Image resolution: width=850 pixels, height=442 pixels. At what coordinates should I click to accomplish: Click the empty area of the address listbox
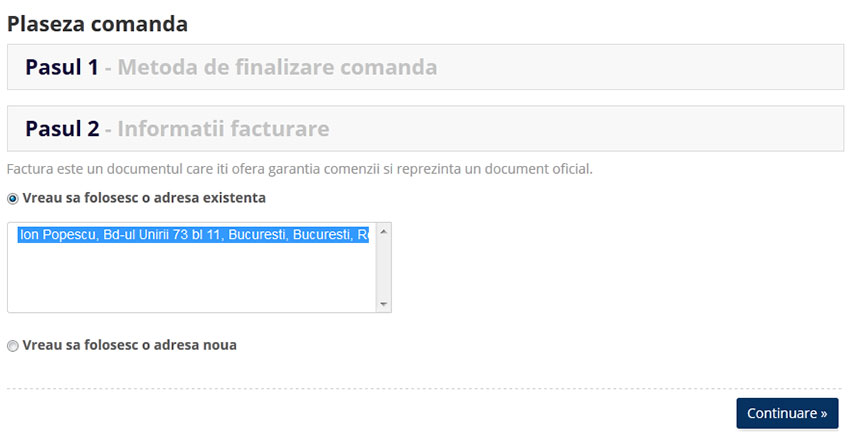pyautogui.click(x=192, y=278)
